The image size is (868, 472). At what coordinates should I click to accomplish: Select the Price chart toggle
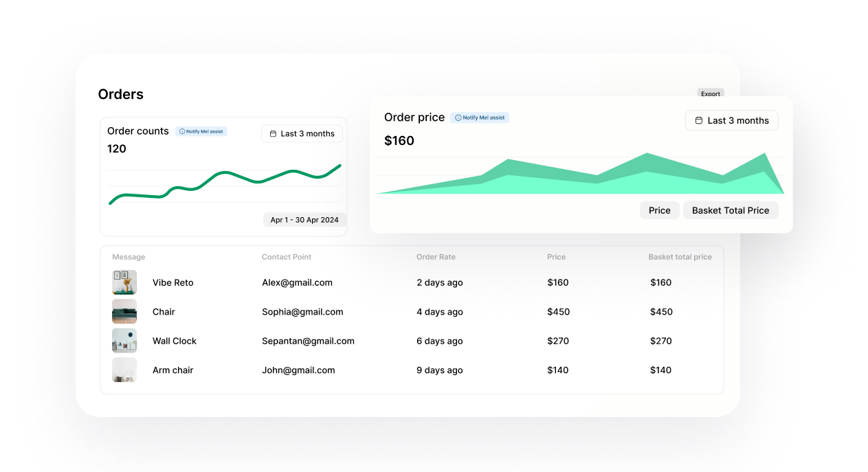(659, 210)
